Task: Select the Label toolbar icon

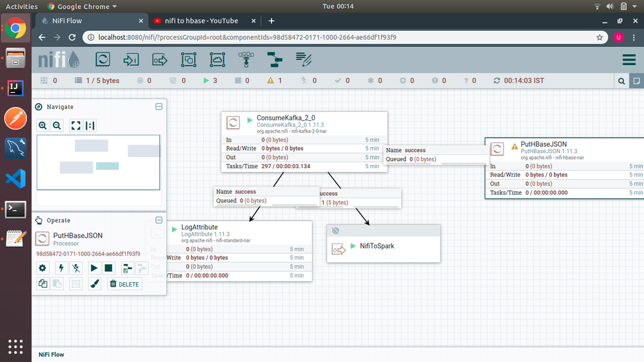Action: click(304, 60)
